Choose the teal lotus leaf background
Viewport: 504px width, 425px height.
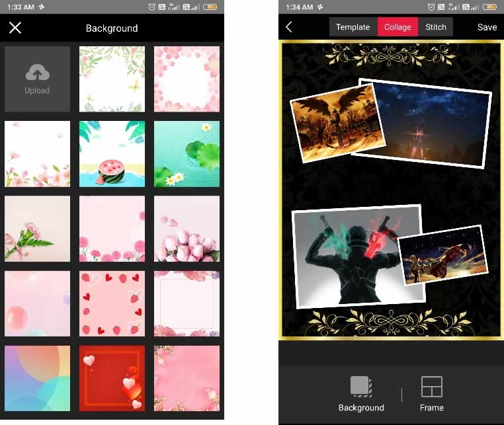click(x=187, y=154)
